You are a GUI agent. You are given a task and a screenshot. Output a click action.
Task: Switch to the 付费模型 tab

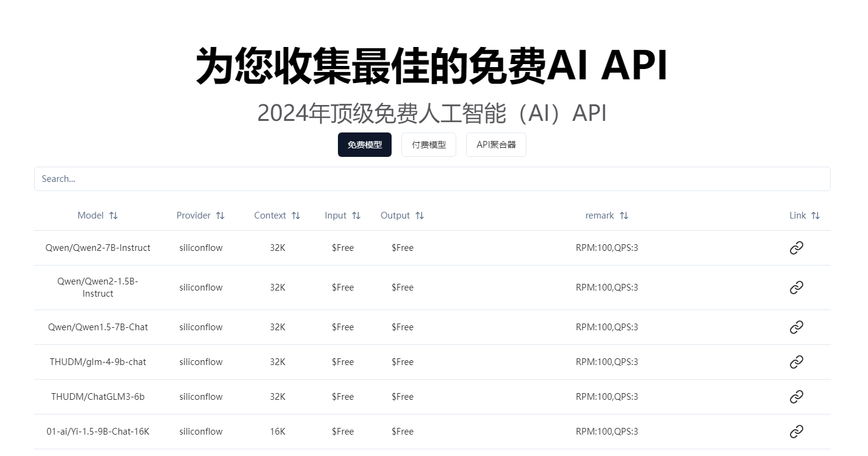(x=429, y=145)
